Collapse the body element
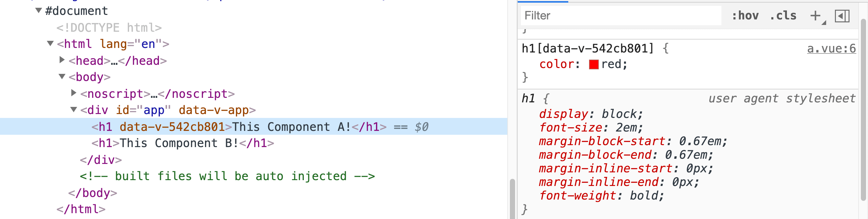 pyautogui.click(x=62, y=77)
